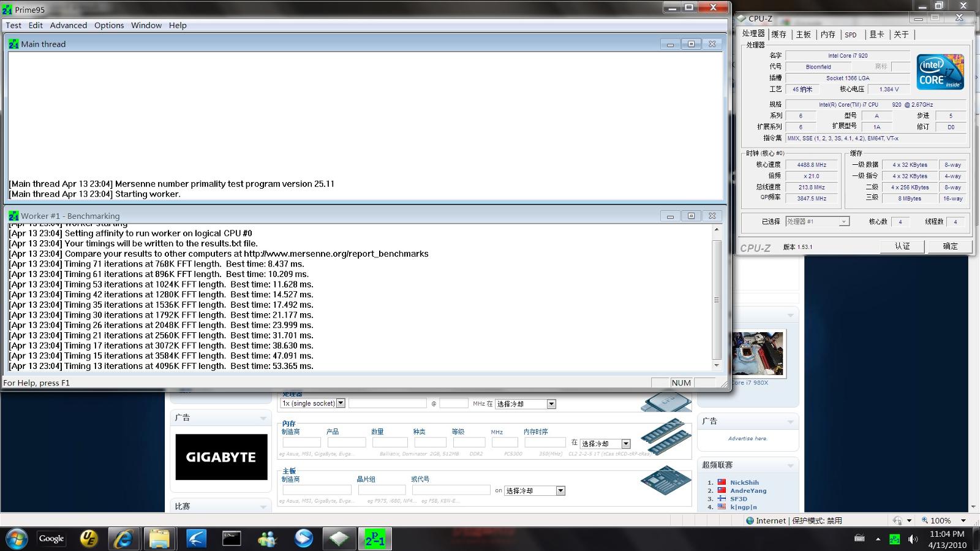This screenshot has height=551, width=980.
Task: Switch to CPU-Z 缓存 tab
Action: tap(778, 34)
